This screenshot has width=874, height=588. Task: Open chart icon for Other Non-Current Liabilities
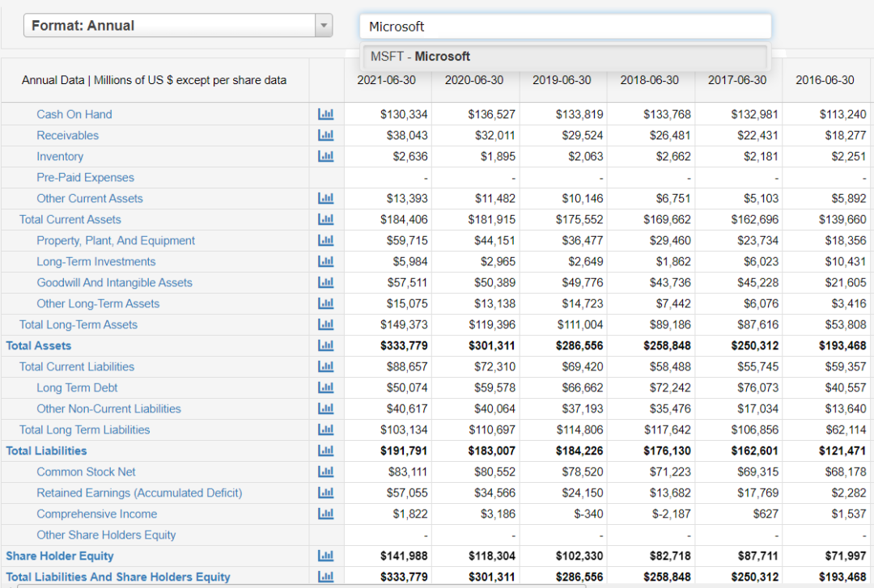pos(325,408)
